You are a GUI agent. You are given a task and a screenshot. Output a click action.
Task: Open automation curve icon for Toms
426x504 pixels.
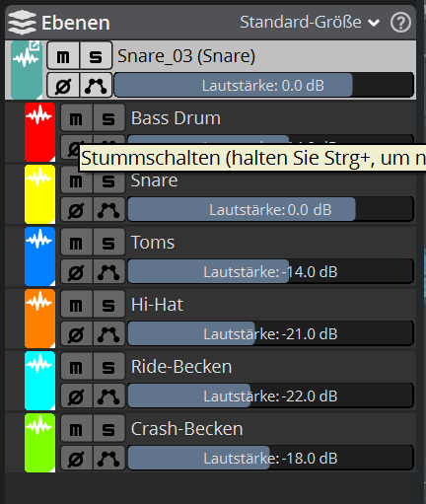(108, 271)
